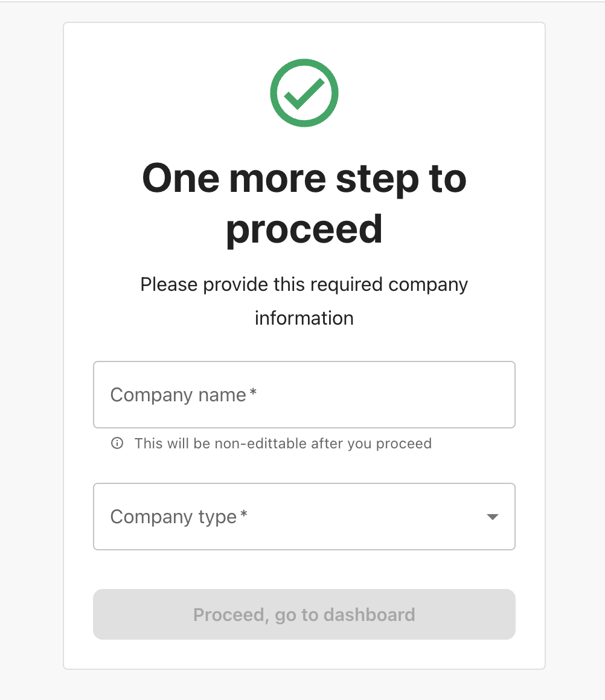This screenshot has width=605, height=700.
Task: Click the Proceed, go to dashboard button
Action: pos(304,614)
